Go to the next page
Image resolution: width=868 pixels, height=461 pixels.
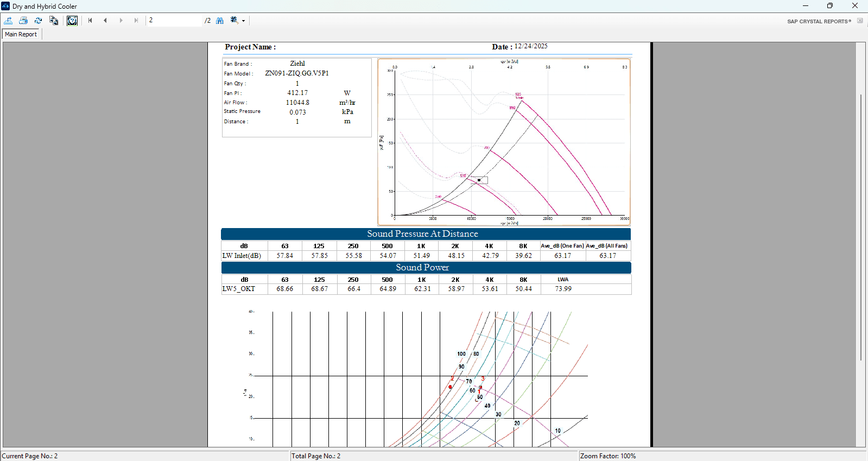121,21
